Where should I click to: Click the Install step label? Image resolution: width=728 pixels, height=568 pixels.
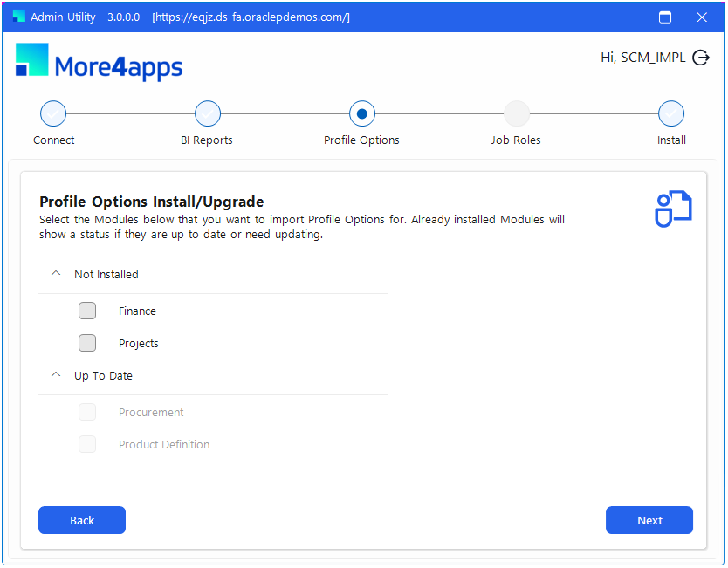[671, 140]
